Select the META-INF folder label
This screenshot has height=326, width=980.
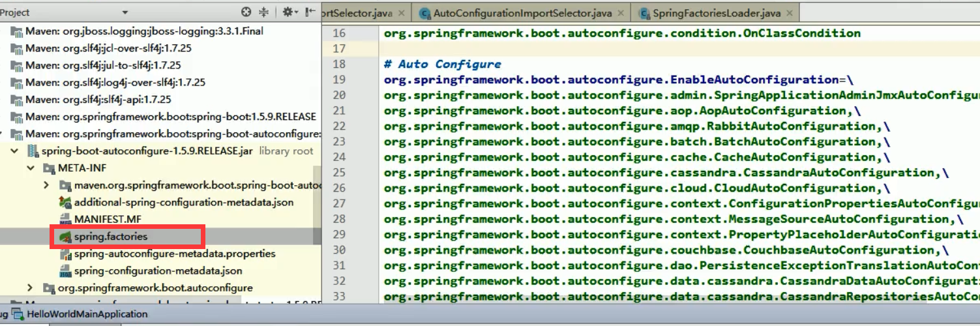82,168
